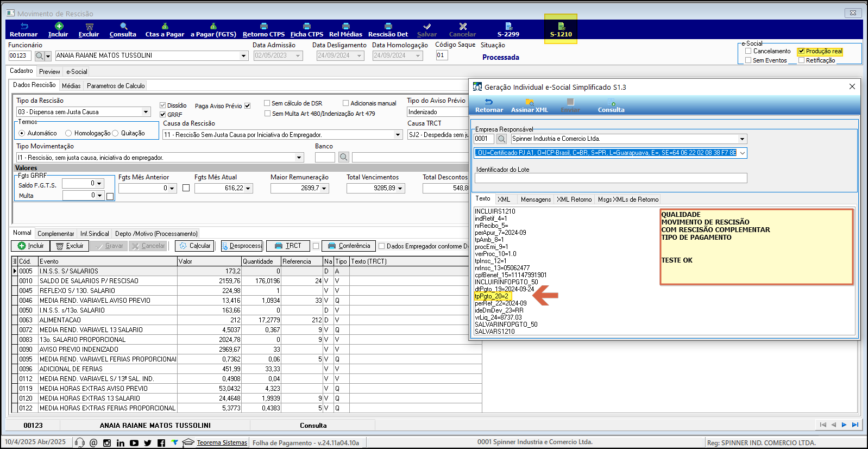Screen dimensions: 868x449
Task: Open Parametros de Calculo tab
Action: pyautogui.click(x=116, y=86)
